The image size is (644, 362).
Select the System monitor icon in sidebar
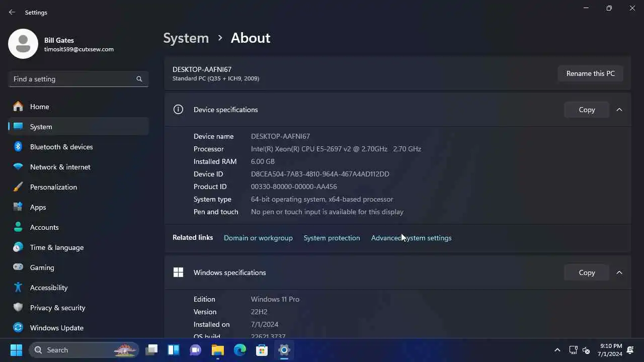click(x=18, y=127)
